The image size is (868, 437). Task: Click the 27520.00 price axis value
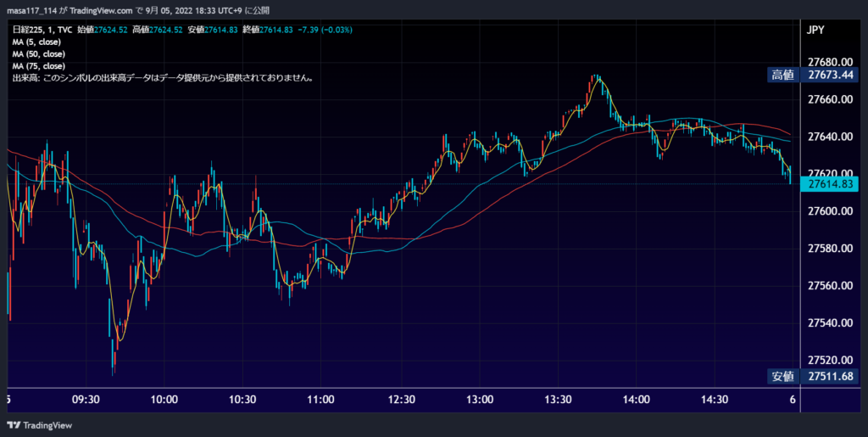(x=831, y=361)
